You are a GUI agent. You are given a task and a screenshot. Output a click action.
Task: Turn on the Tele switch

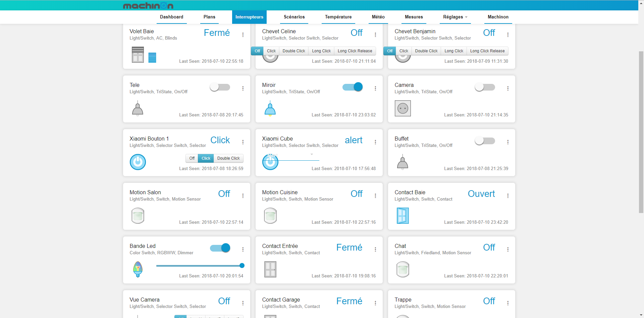220,87
